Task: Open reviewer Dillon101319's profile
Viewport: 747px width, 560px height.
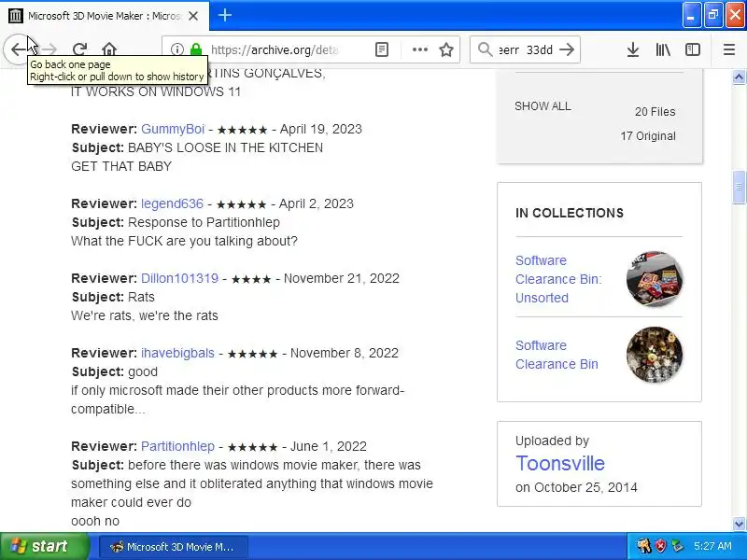Action: coord(179,278)
